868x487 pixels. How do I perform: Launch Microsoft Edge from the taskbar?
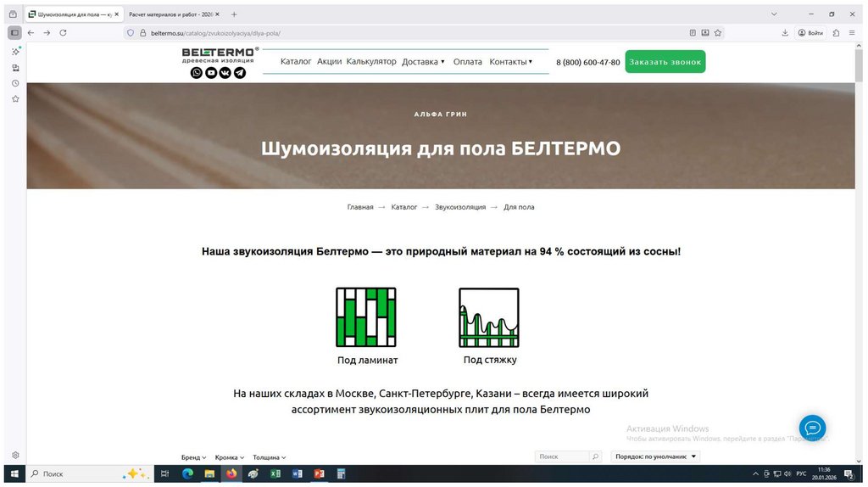coord(187,473)
